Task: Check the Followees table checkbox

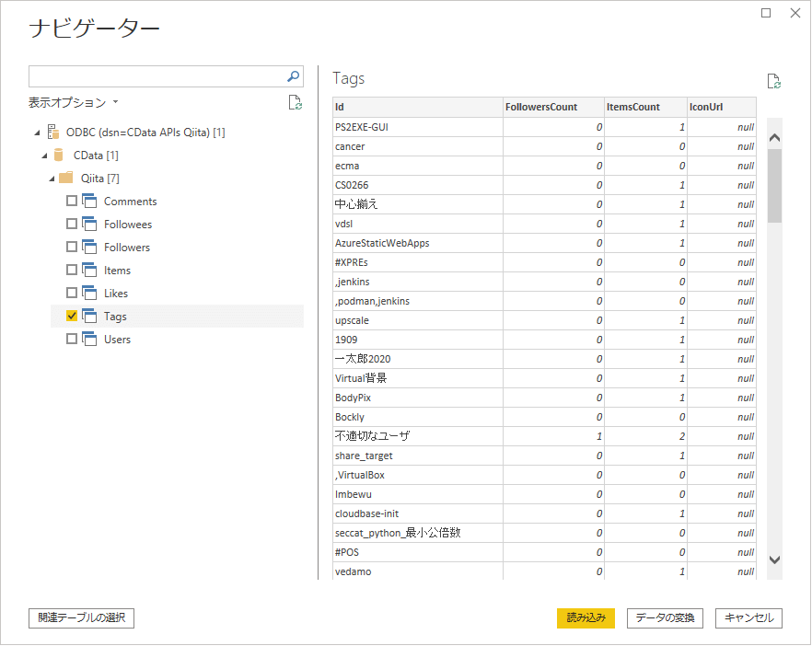Action: (x=72, y=224)
